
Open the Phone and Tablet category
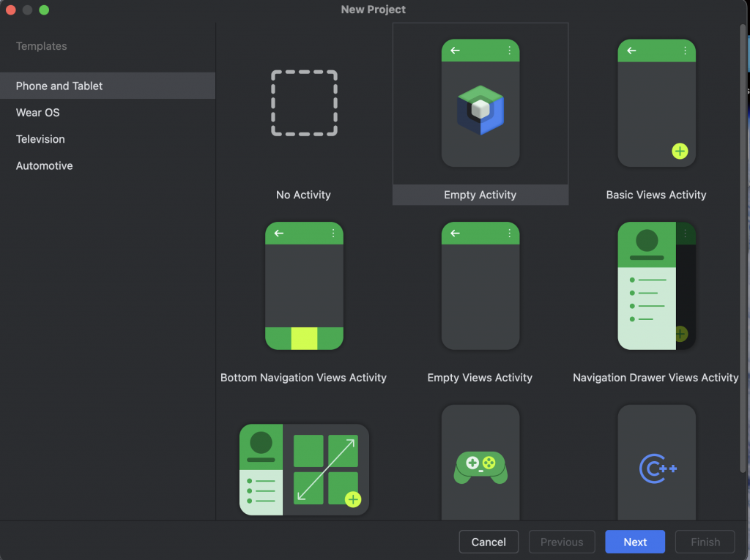(59, 86)
